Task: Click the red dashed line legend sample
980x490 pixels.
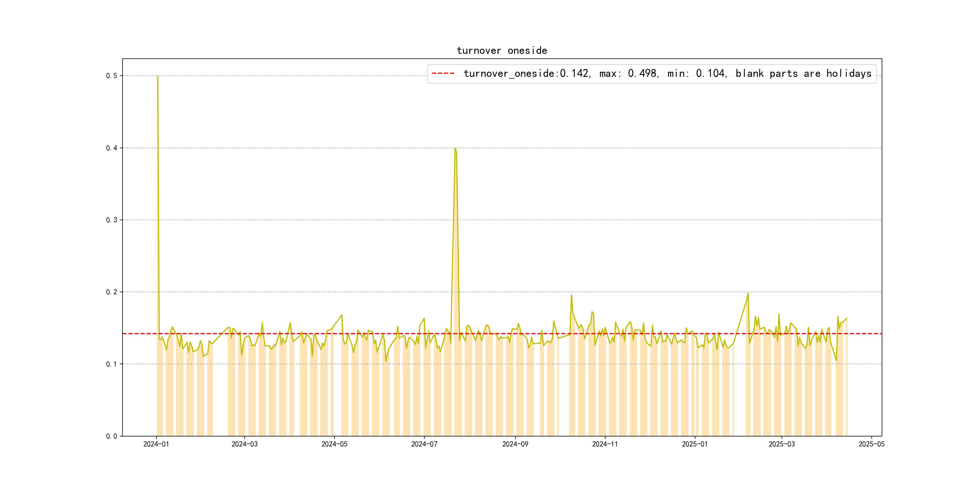Action: [443, 73]
